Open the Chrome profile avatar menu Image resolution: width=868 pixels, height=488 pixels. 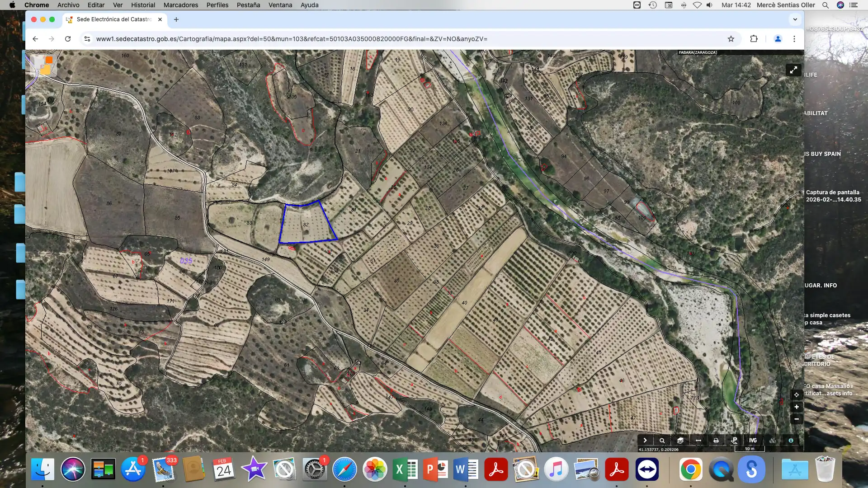click(778, 39)
